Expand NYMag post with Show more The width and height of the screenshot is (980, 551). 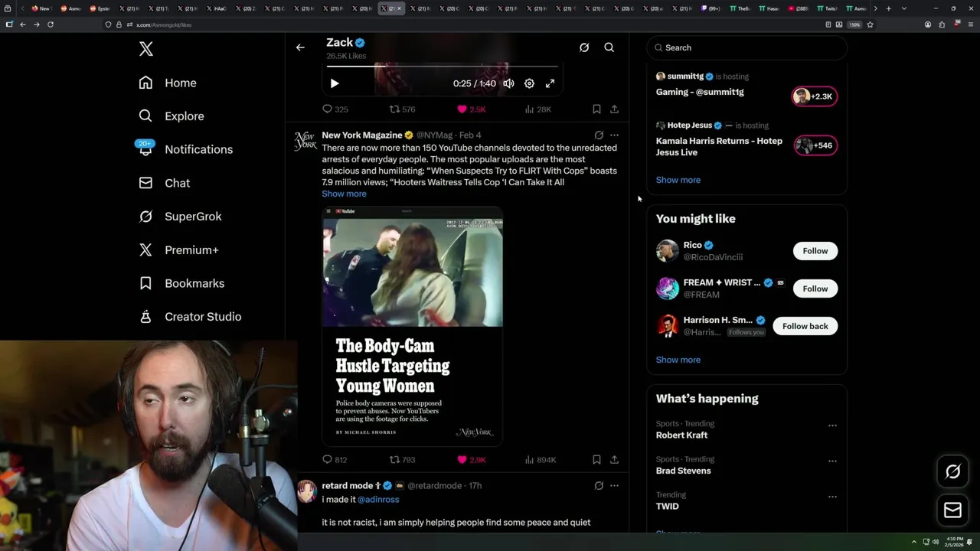point(344,194)
